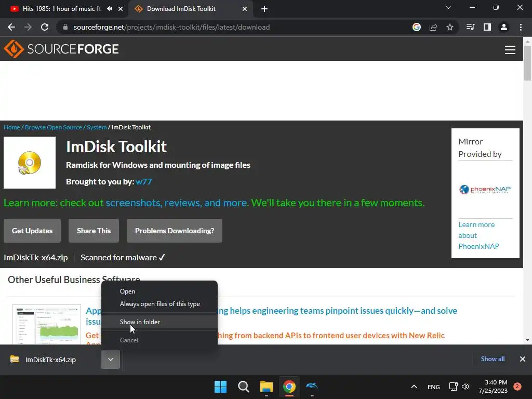The height and width of the screenshot is (399, 532).
Task: Click screenshots, reviews, and more link
Action: point(176,203)
